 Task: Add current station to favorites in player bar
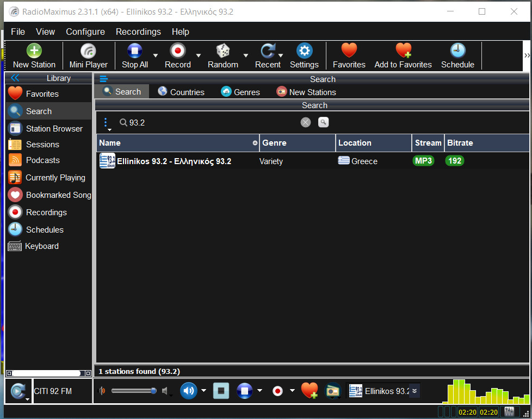[310, 391]
